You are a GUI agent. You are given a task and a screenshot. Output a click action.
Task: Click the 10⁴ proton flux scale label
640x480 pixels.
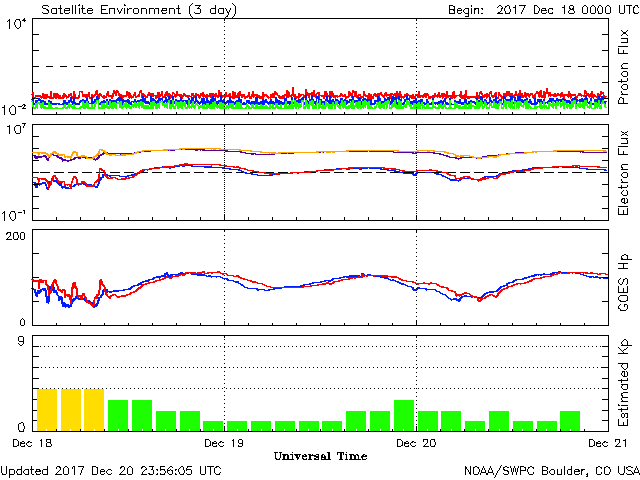(x=16, y=24)
